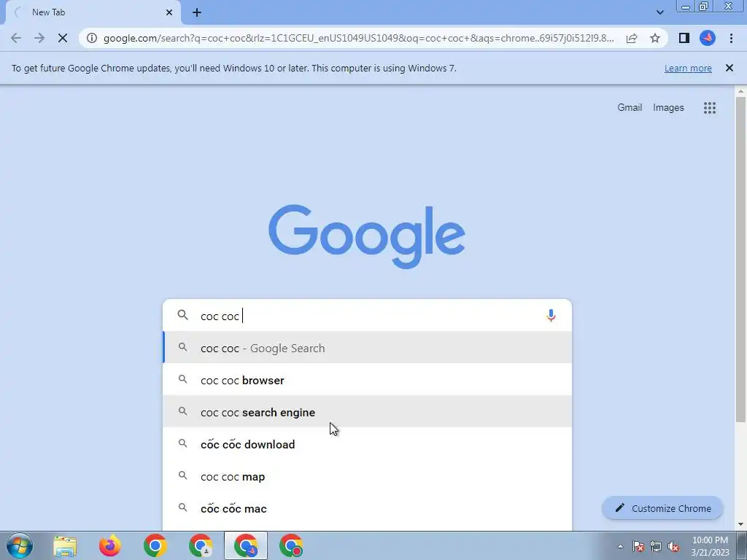747x560 pixels.
Task: Stop loading the page
Action: click(63, 38)
